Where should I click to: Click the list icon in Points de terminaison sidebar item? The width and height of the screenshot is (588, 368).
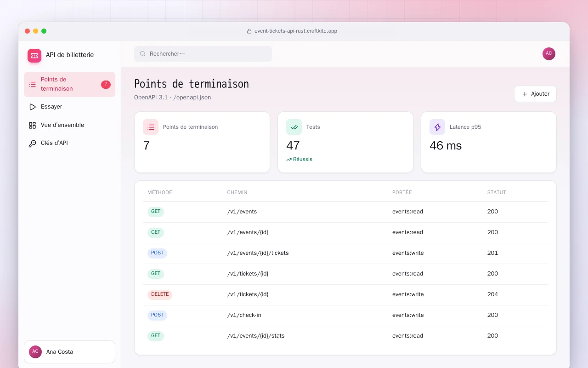point(32,84)
